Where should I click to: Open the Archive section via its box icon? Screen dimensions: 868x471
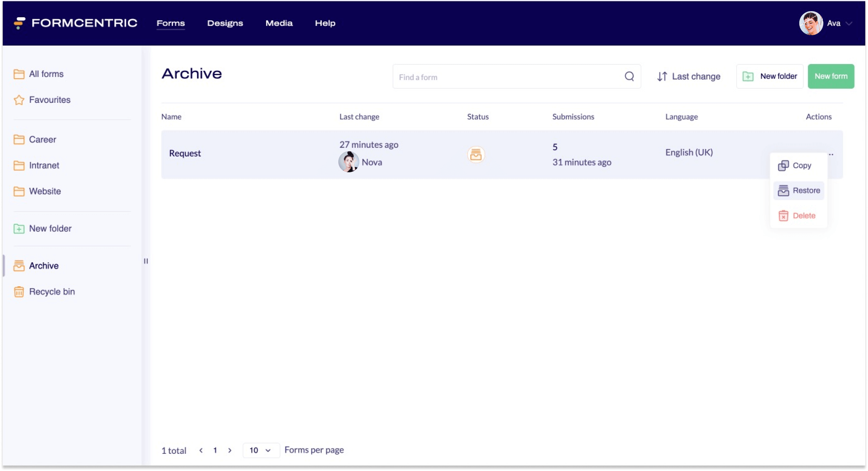(19, 266)
